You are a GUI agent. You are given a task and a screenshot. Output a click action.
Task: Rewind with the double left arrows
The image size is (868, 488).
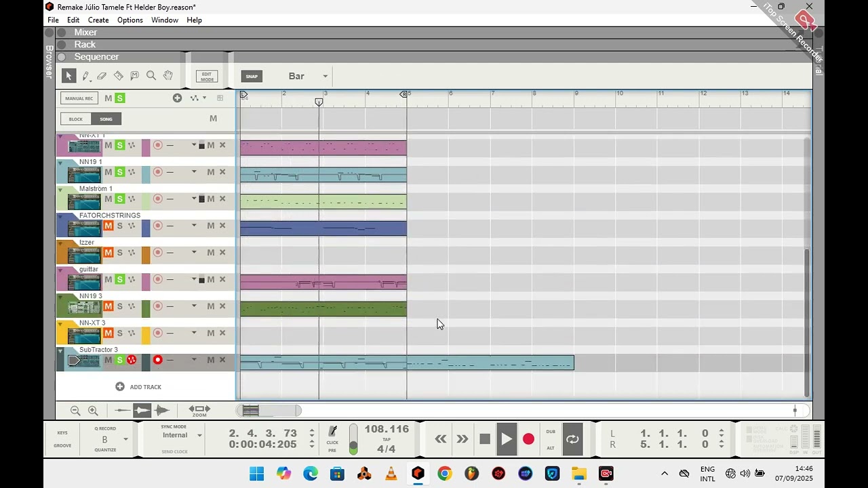point(441,439)
